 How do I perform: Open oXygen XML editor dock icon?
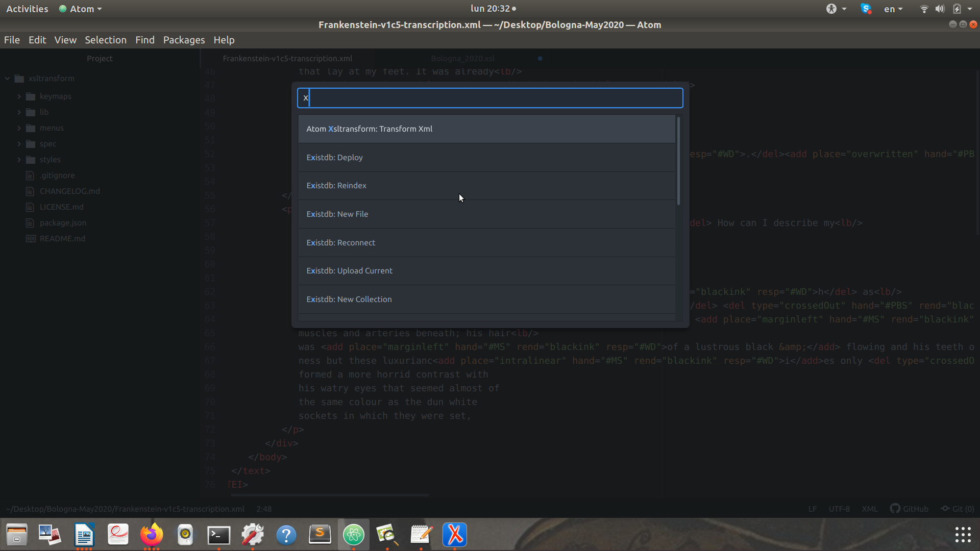tap(455, 534)
